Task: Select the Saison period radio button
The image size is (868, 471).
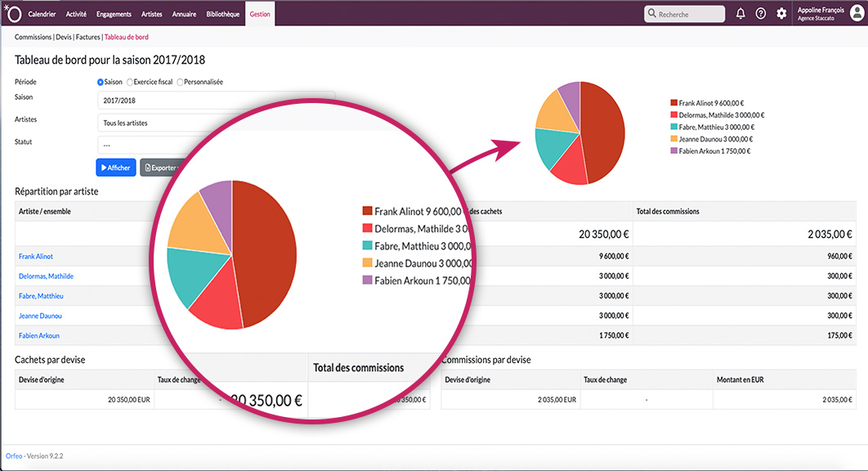Action: click(x=100, y=82)
